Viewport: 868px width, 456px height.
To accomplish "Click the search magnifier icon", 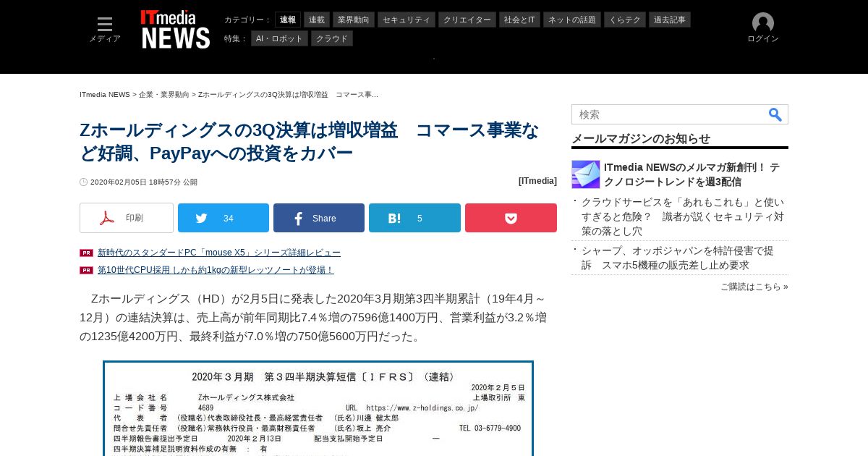I will pos(775,114).
